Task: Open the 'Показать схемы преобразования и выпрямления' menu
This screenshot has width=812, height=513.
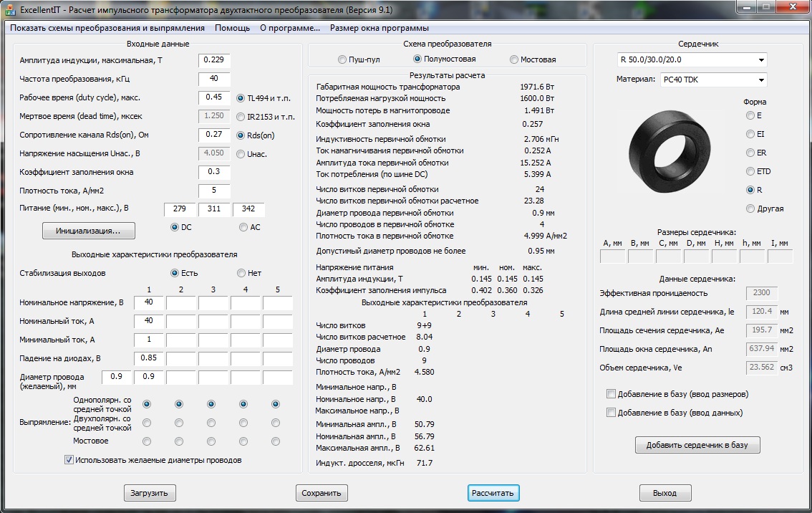Action: pos(107,28)
